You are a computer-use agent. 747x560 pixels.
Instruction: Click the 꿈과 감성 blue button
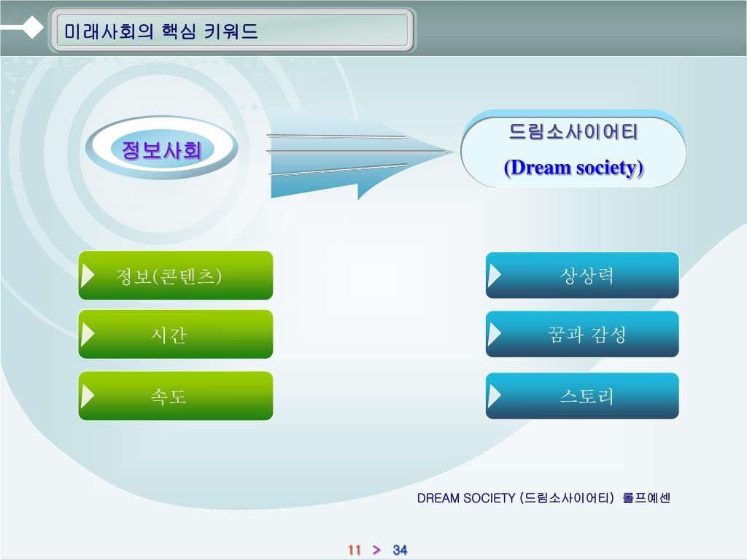coord(582,334)
